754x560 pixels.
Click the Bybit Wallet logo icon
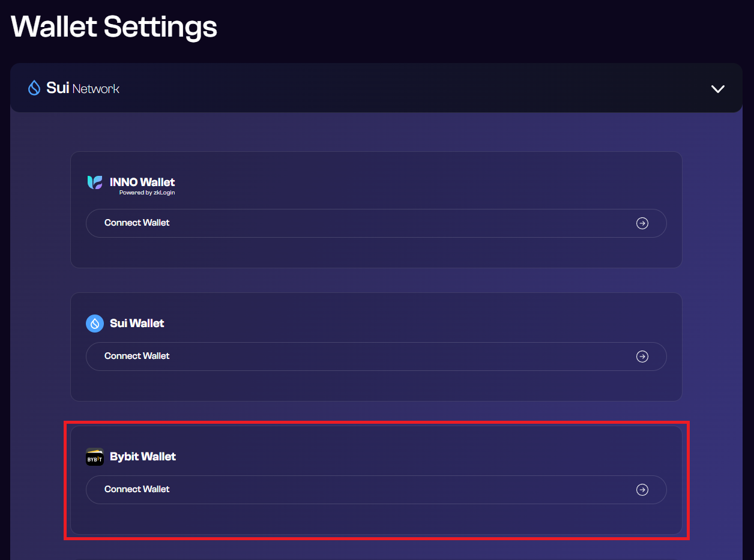point(95,457)
